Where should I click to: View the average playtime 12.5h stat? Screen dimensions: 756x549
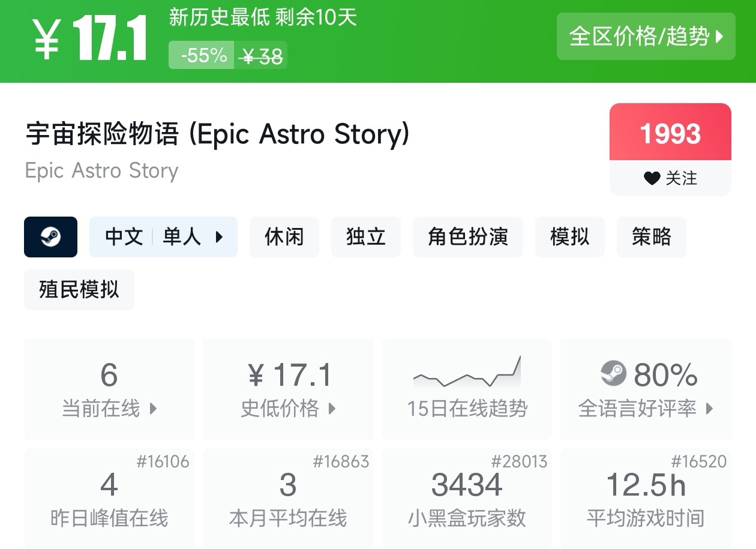(646, 498)
